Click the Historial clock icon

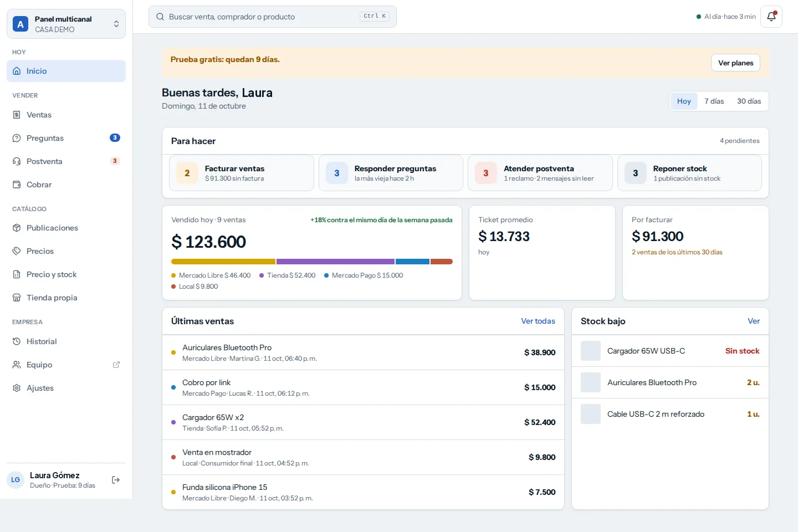(x=17, y=341)
